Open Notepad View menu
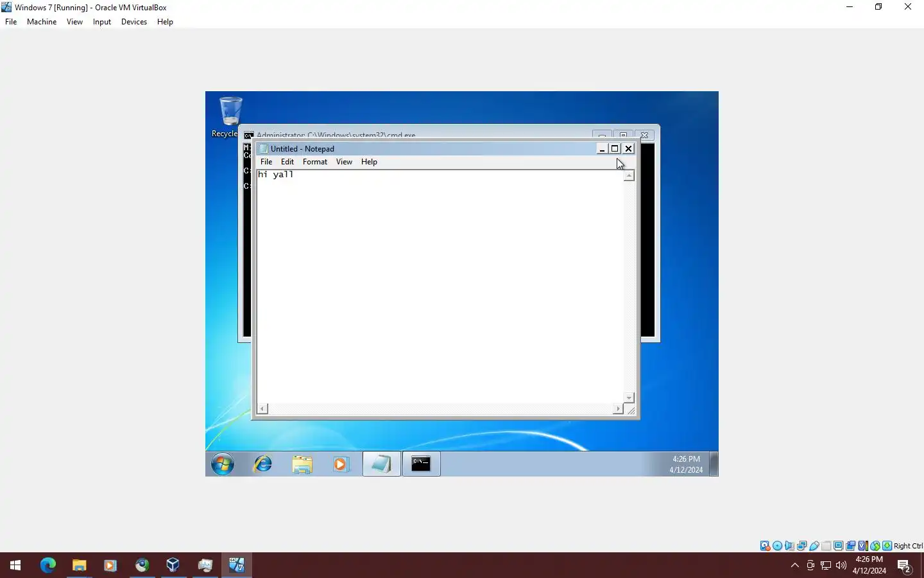This screenshot has height=578, width=924. click(344, 162)
